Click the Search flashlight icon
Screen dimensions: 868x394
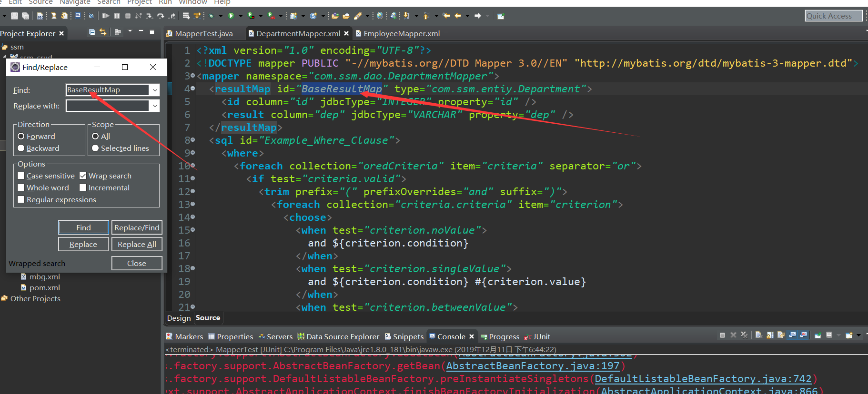(x=357, y=16)
